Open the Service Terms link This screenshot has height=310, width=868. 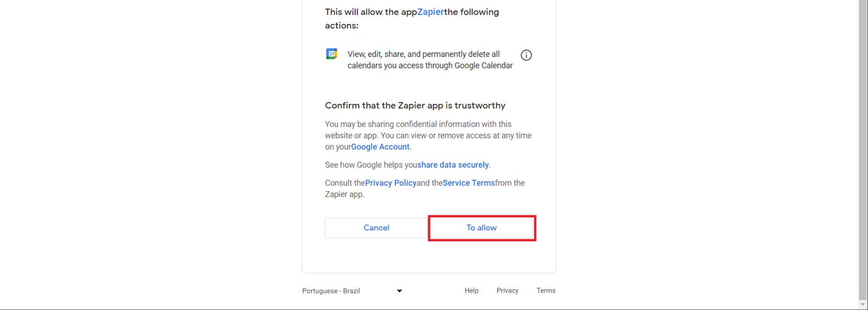(x=469, y=183)
